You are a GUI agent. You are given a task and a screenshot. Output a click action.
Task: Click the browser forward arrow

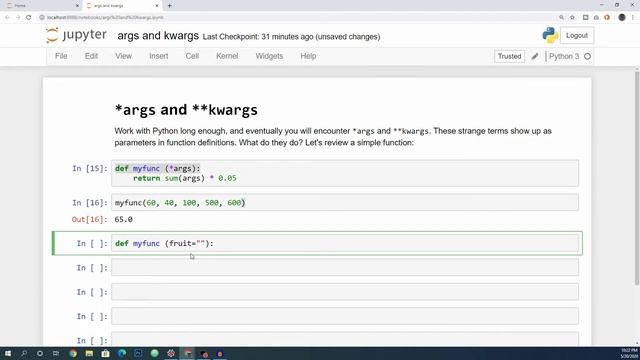pyautogui.click(x=18, y=17)
